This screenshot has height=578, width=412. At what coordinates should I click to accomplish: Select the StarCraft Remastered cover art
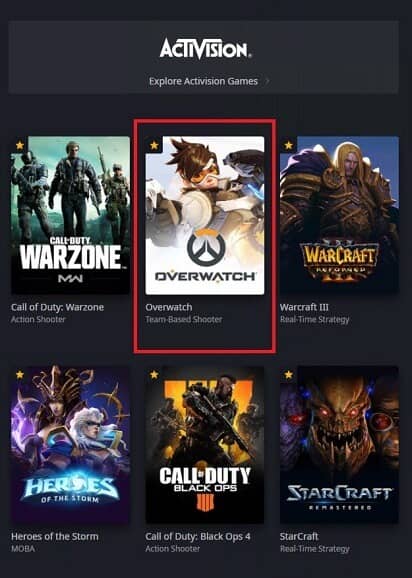[339, 445]
